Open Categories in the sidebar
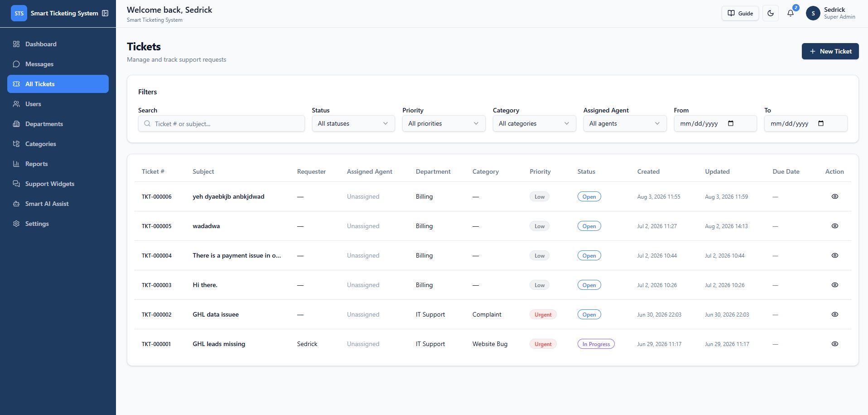The height and width of the screenshot is (415, 868). (x=58, y=144)
